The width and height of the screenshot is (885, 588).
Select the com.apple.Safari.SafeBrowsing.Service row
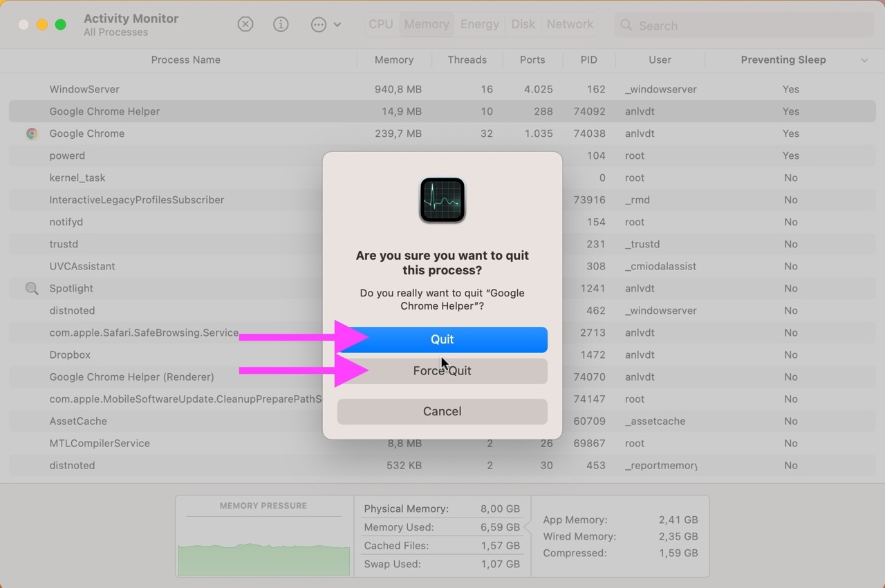(x=442, y=332)
